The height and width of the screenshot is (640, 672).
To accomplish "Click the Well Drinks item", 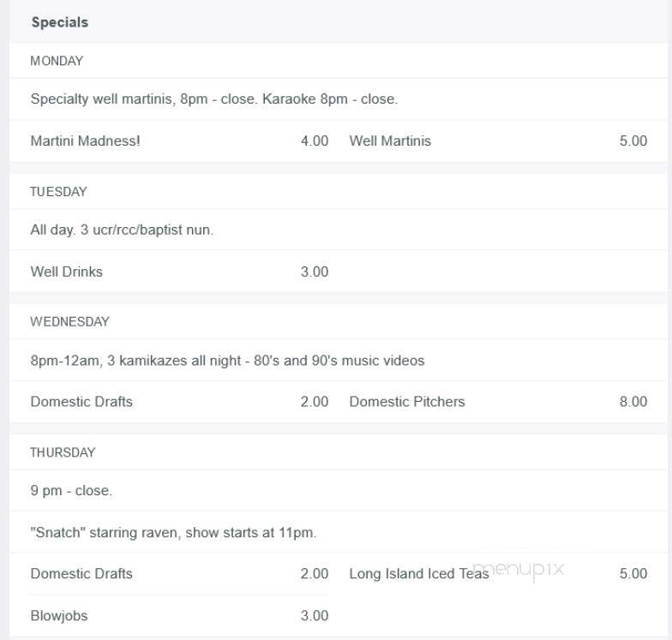I will click(x=67, y=272).
